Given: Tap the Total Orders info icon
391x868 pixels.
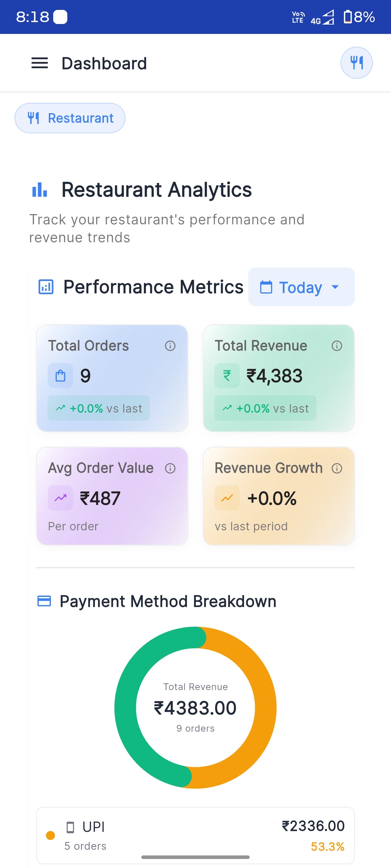Looking at the screenshot, I should [170, 346].
